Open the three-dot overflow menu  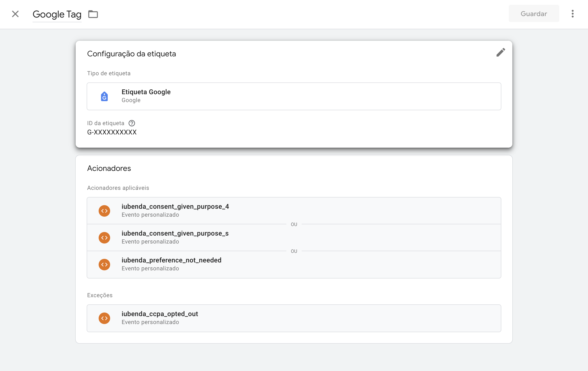coord(573,14)
